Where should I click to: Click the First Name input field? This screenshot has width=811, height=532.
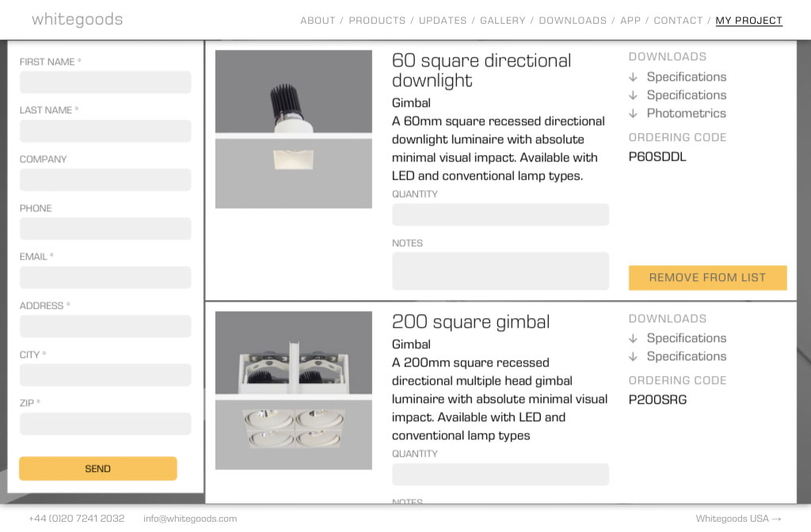coord(105,82)
